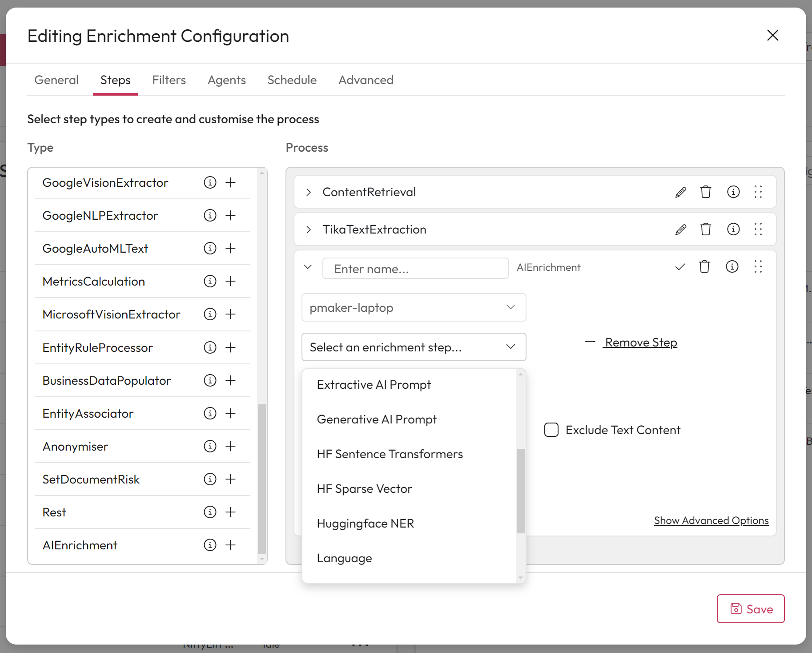Switch to the Filters tab
The height and width of the screenshot is (653, 812).
(169, 80)
